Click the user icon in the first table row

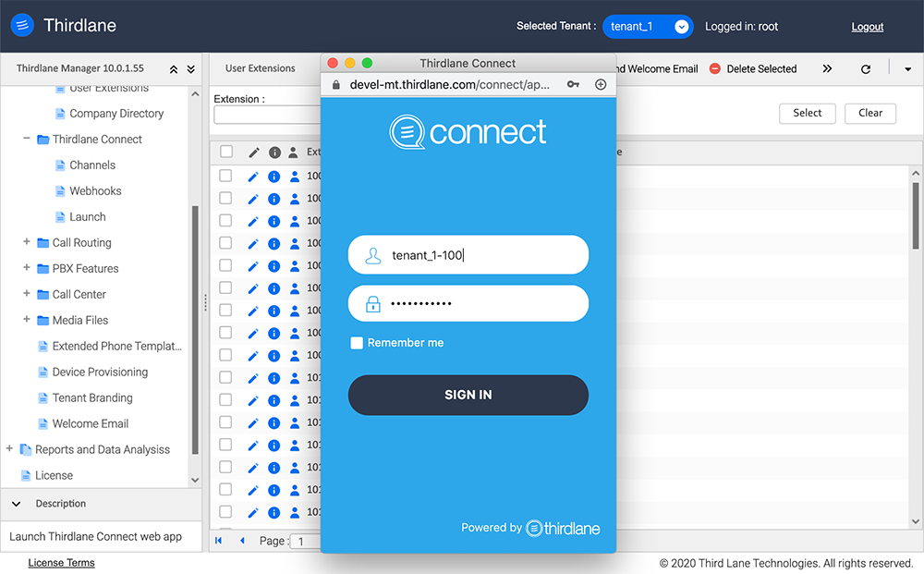[295, 177]
